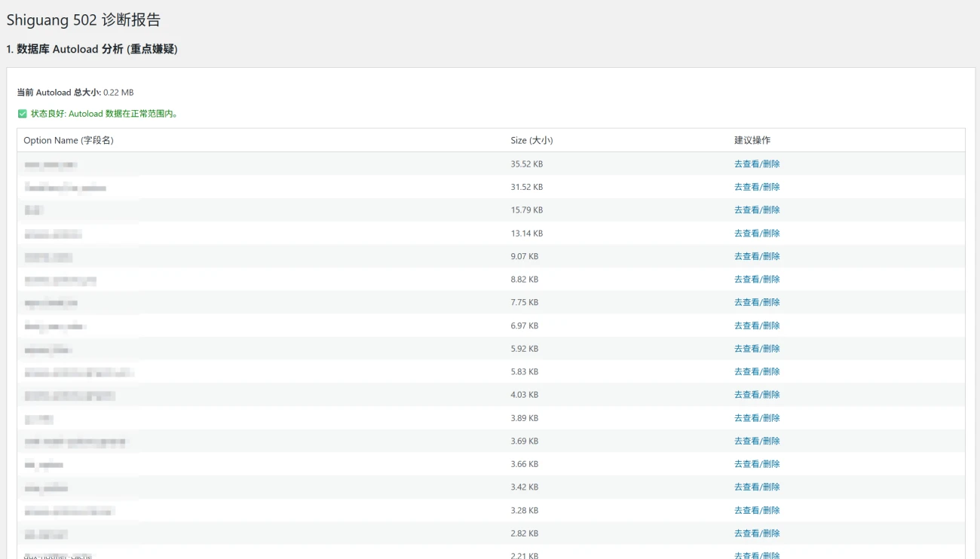This screenshot has width=980, height=559.
Task: Open view/delete link for 15.79 KB option
Action: 757,210
